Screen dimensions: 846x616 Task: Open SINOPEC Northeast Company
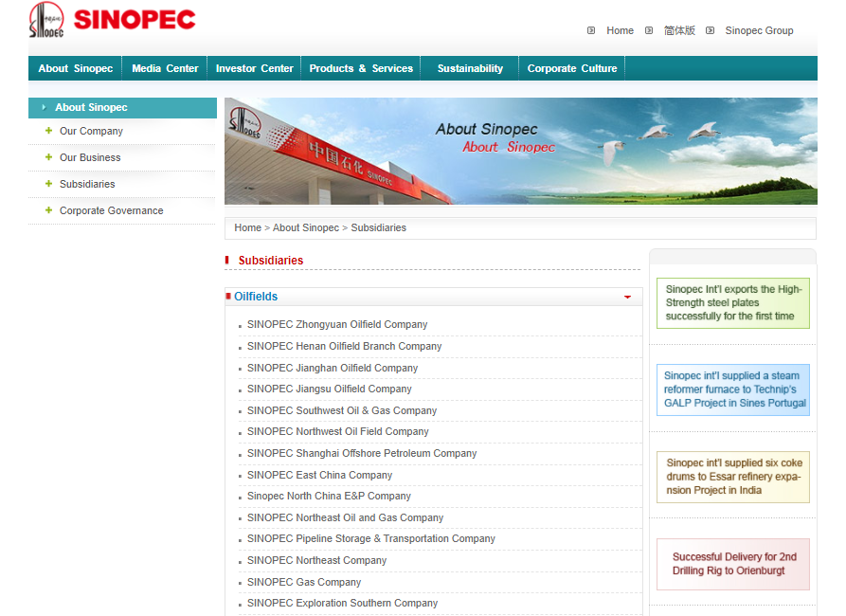pos(316,560)
